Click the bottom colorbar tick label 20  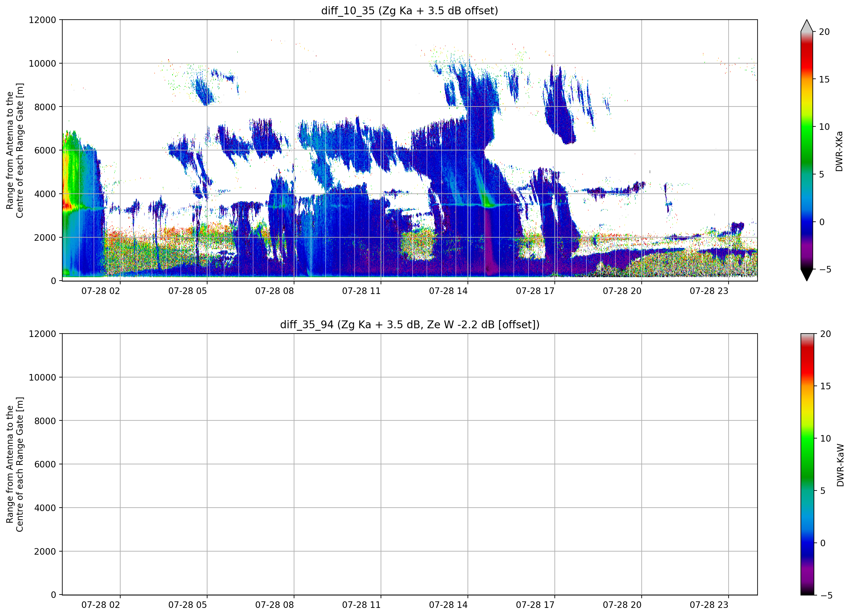coord(825,334)
